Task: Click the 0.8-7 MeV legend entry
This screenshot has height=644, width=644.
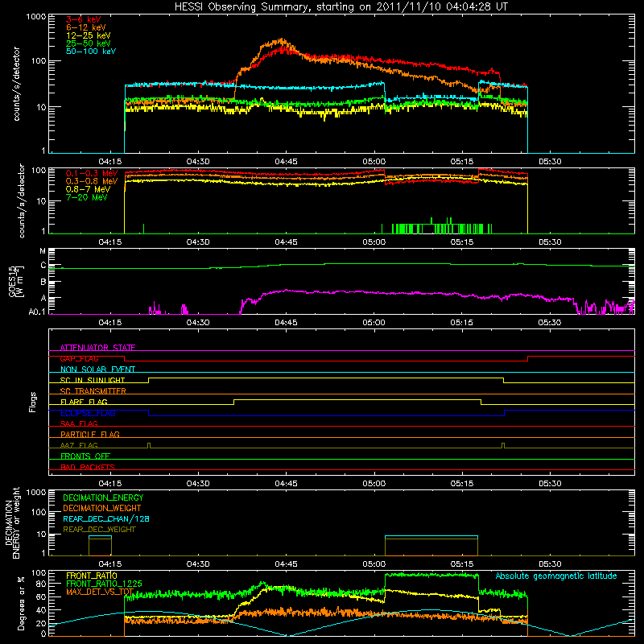Action: (x=89, y=189)
